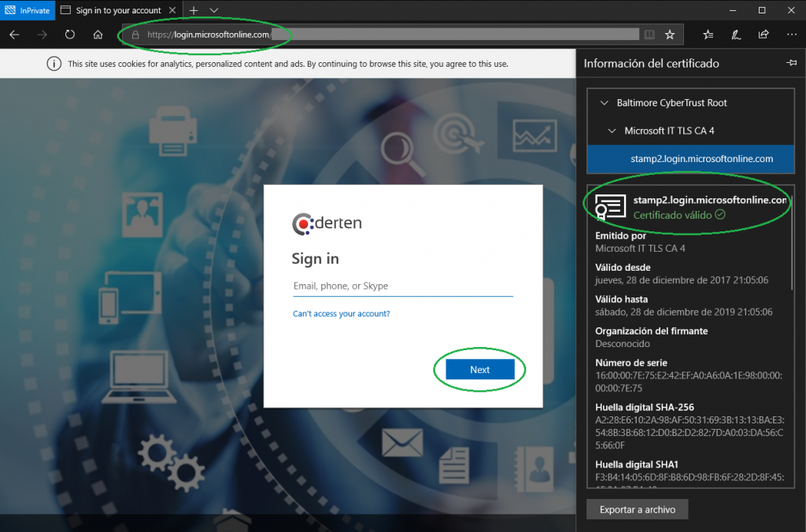Click the 'Sign in' heading
Image resolution: width=806 pixels, height=532 pixels.
coord(315,259)
